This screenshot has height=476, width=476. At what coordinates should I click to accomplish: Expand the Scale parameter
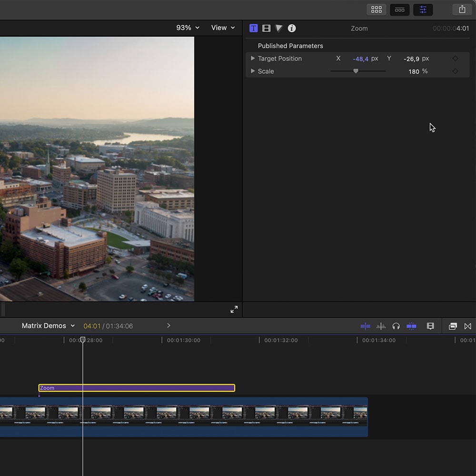click(253, 71)
